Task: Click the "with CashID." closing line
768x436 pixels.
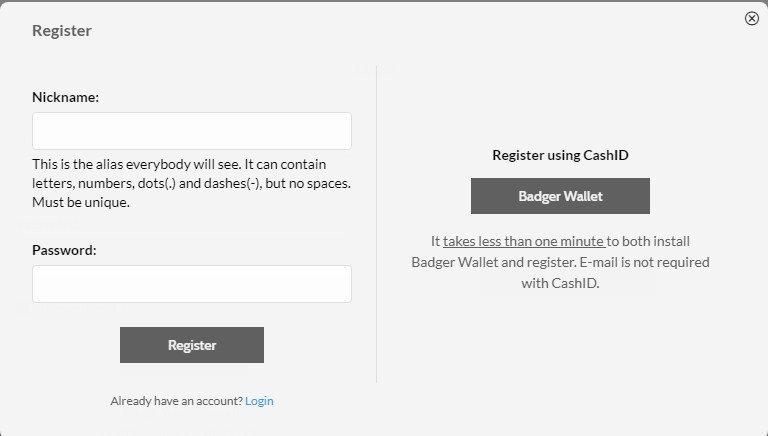Action: [560, 283]
